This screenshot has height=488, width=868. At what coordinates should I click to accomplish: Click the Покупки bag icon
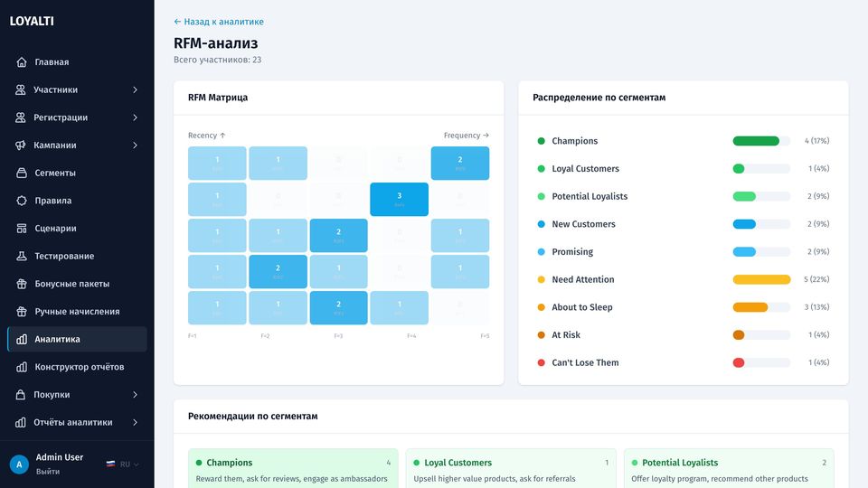21,395
